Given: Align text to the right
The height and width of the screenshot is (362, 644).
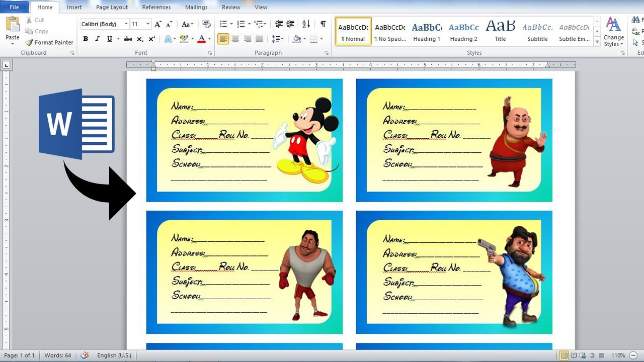Looking at the screenshot, I should click(247, 39).
